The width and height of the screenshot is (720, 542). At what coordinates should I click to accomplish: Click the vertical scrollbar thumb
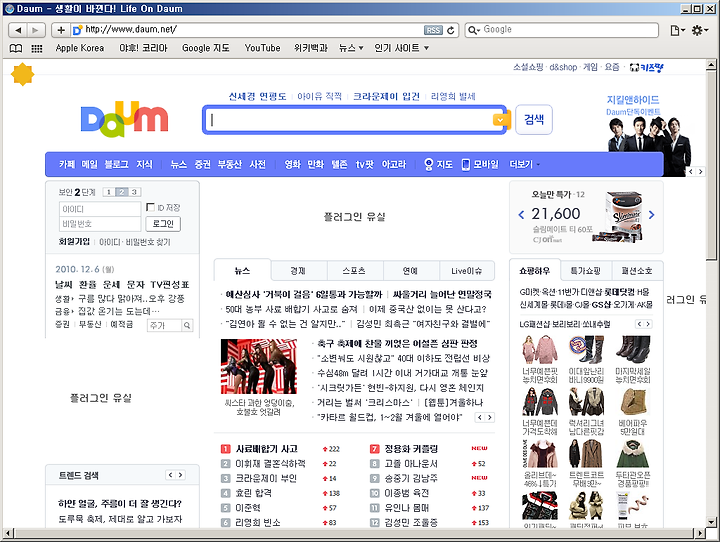[x=711, y=164]
